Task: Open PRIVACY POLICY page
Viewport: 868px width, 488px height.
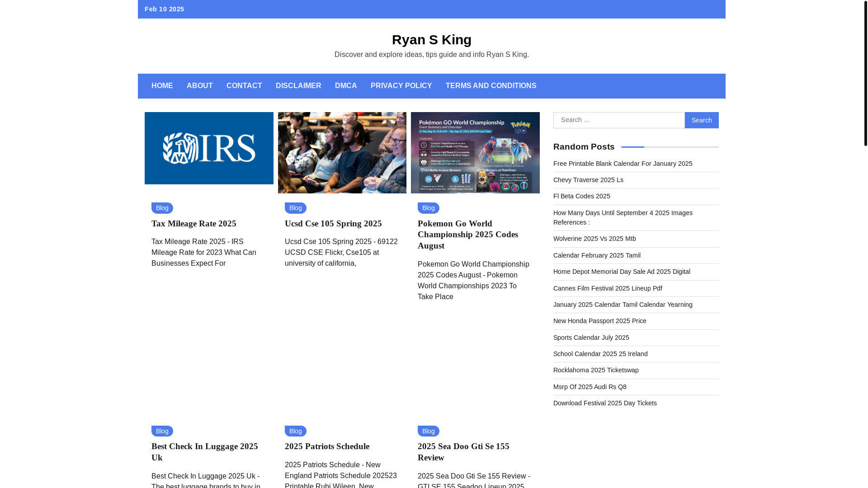Action: pos(401,86)
